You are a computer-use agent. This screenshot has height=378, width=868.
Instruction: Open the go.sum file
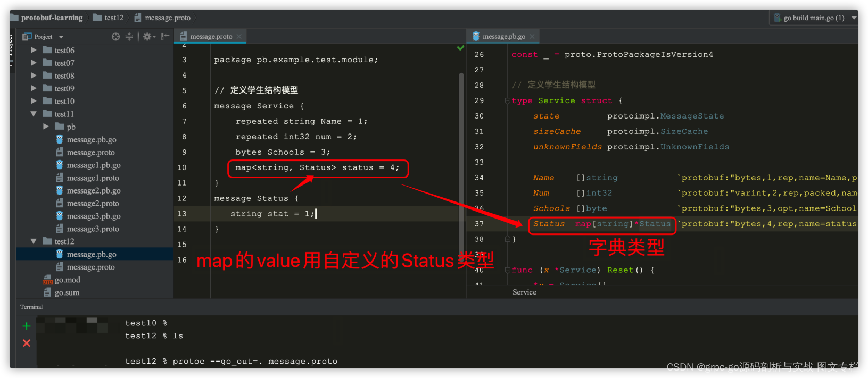[x=67, y=293]
